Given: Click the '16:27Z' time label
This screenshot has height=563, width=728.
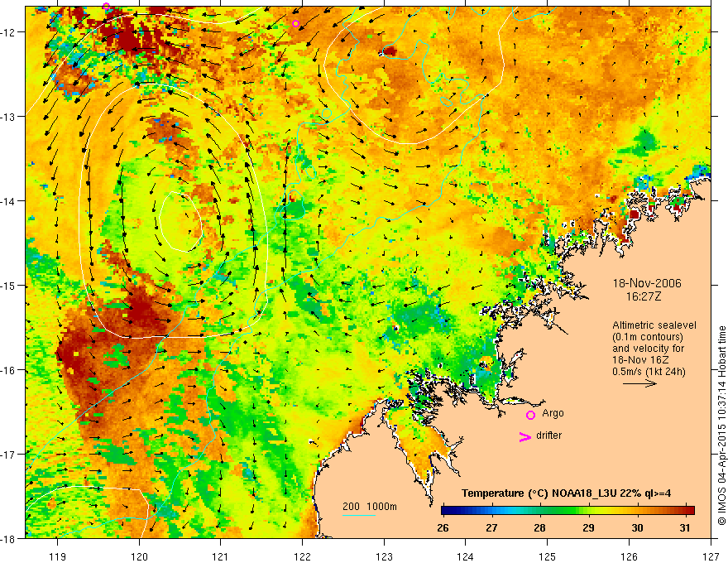Looking at the screenshot, I should click(644, 296).
